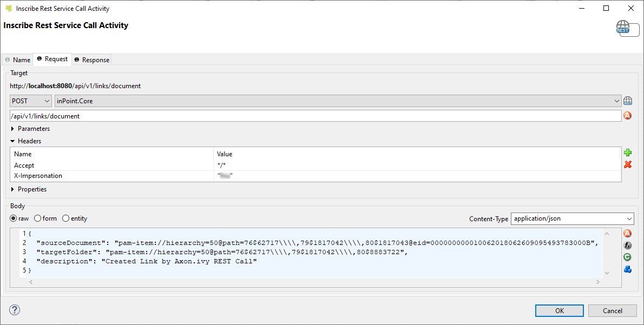This screenshot has height=325, width=644.
Task: Click the body editor scroll down arrow
Action: click(x=607, y=273)
